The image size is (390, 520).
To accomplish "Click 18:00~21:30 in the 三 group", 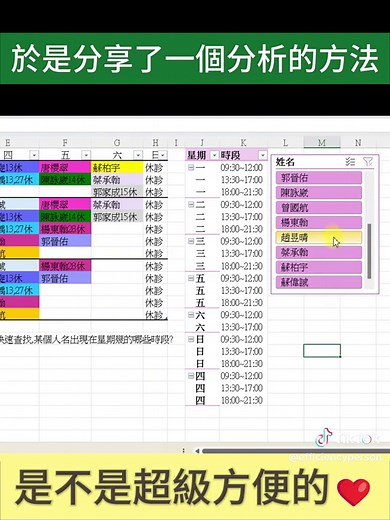I will (242, 266).
